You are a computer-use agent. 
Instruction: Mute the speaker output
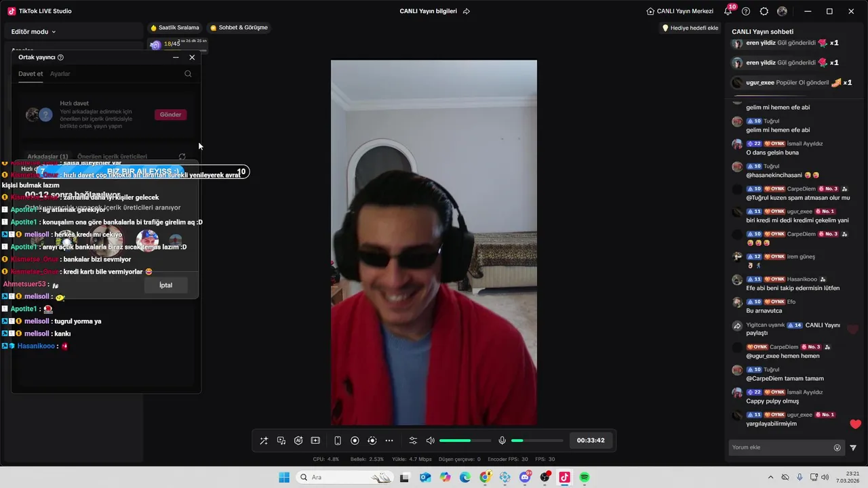[430, 441]
